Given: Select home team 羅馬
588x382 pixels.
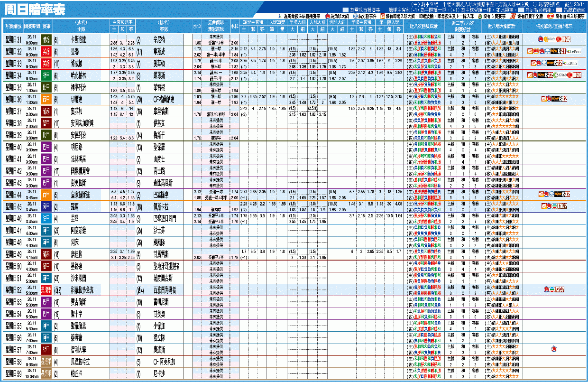Looking at the screenshot, I should pos(75,206).
